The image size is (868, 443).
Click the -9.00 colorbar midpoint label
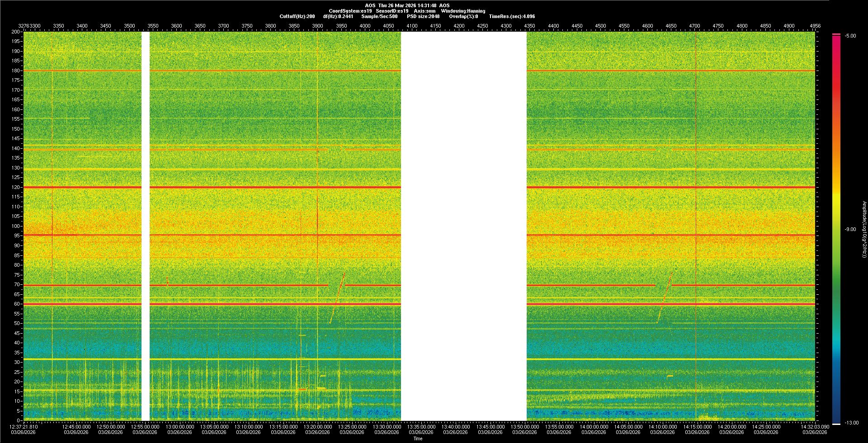pos(850,229)
